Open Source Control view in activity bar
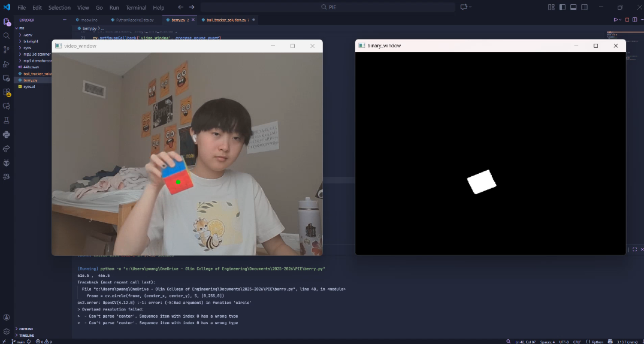This screenshot has width=644, height=344. coord(7,50)
